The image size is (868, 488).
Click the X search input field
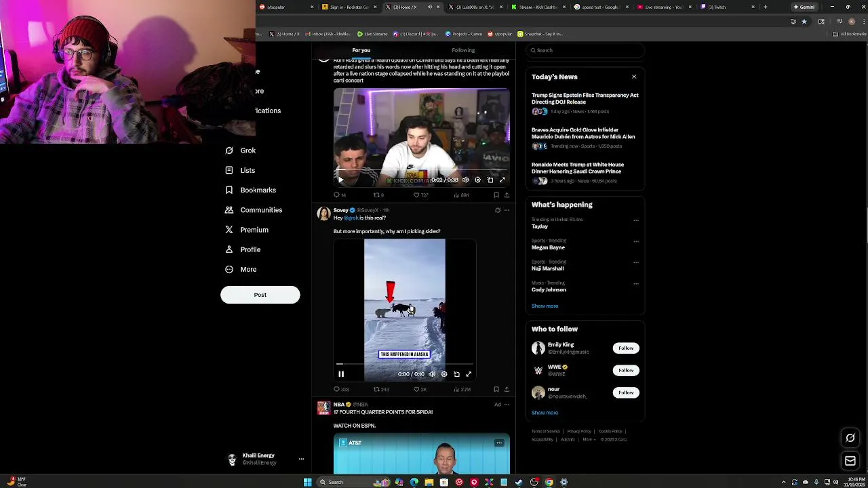coord(585,50)
